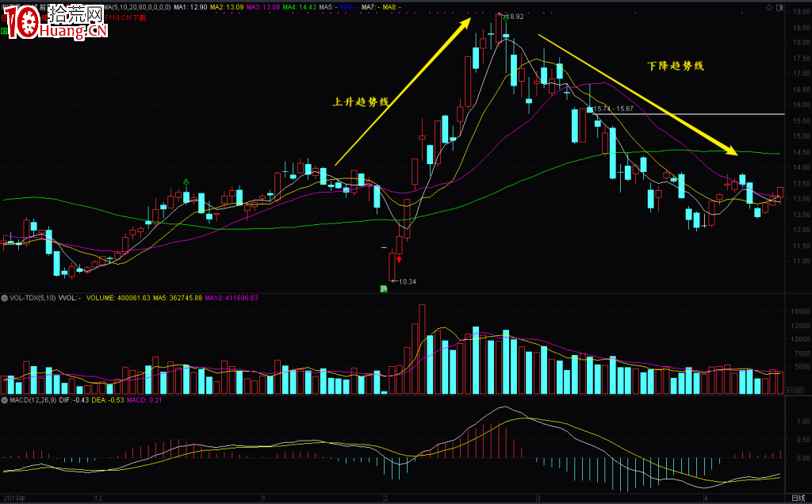This screenshot has height=504, width=812.
Task: Click the volume MA5: 362745.88 readout
Action: point(178,298)
